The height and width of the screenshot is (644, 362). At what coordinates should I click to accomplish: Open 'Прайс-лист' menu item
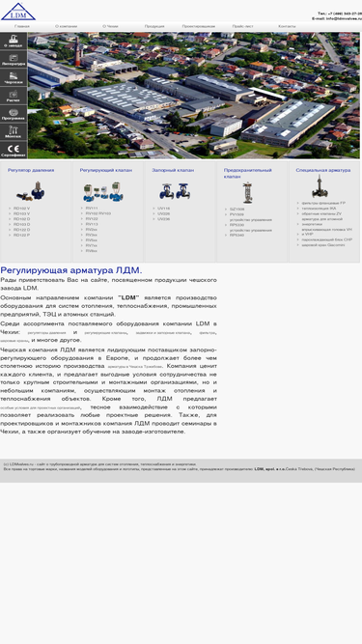tap(242, 26)
